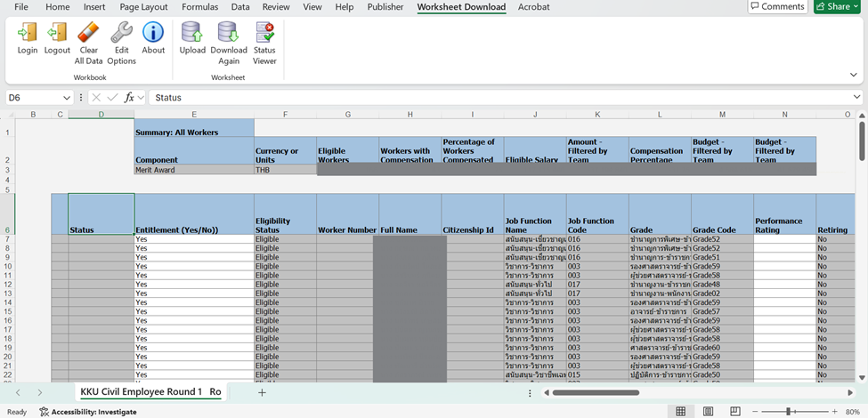This screenshot has width=868, height=418.
Task: Click the Upload worksheet icon
Action: [192, 38]
